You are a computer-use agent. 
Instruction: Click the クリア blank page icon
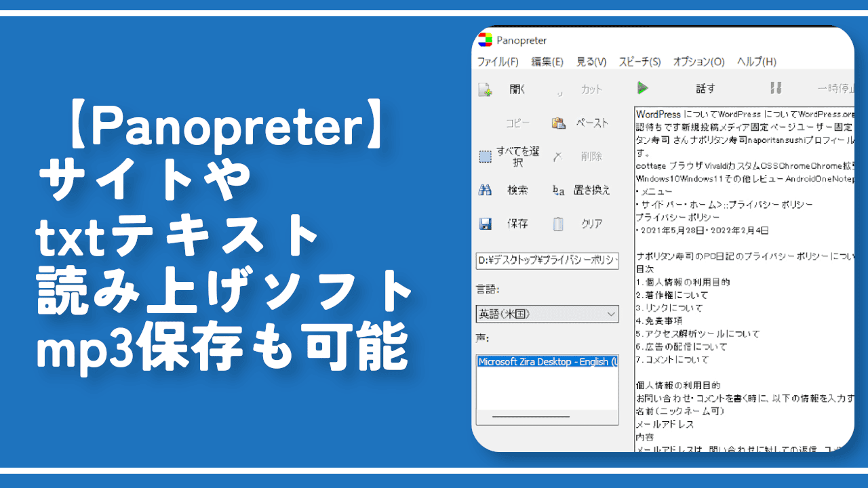[558, 224]
